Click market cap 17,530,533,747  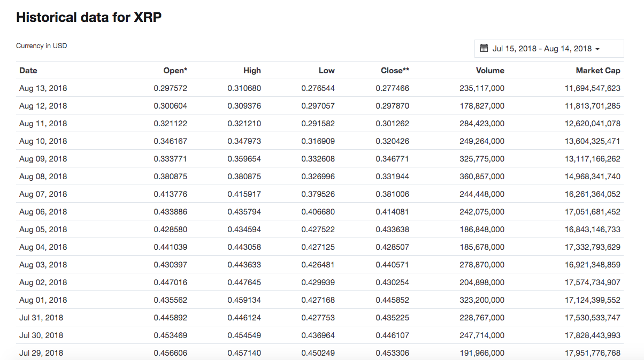tap(593, 318)
